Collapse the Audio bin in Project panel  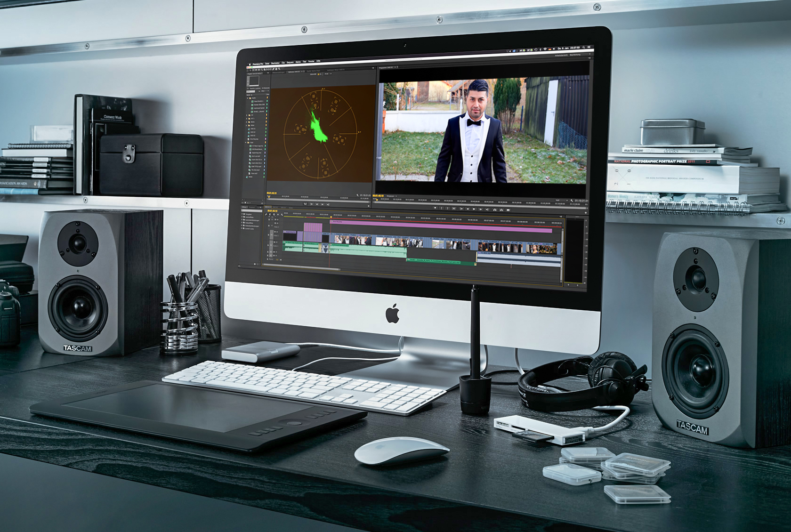tap(247, 98)
